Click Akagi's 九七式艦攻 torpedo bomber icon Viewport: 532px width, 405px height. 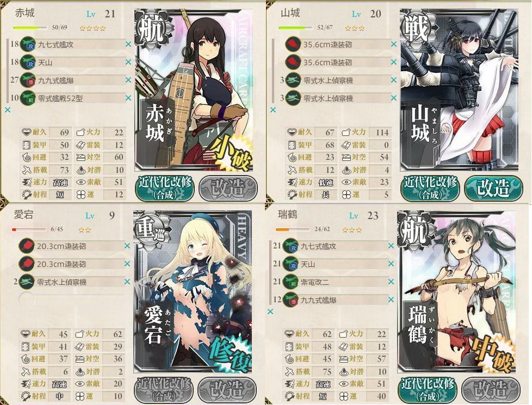[28, 45]
